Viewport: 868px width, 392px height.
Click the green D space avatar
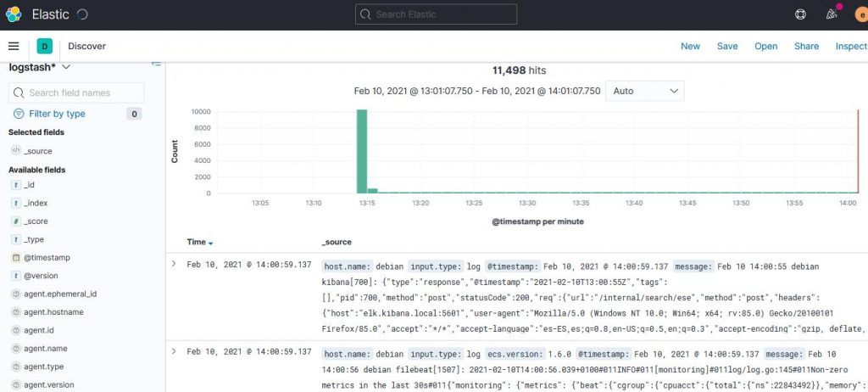click(45, 46)
